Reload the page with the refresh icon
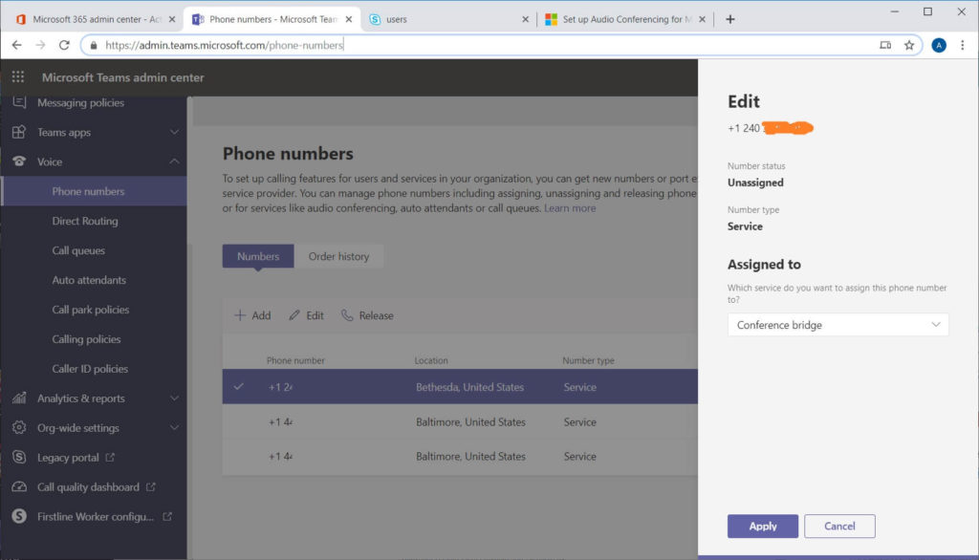This screenshot has width=979, height=560. 64,45
